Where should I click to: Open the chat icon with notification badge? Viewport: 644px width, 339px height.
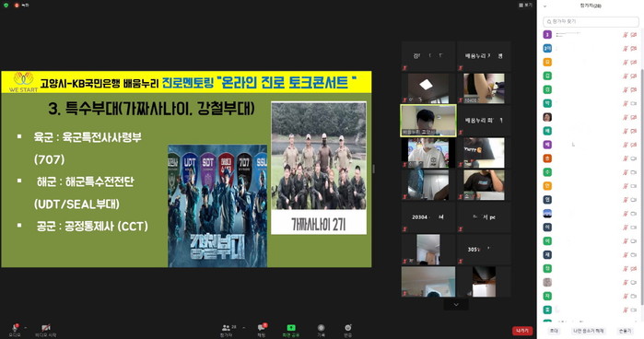(262, 328)
